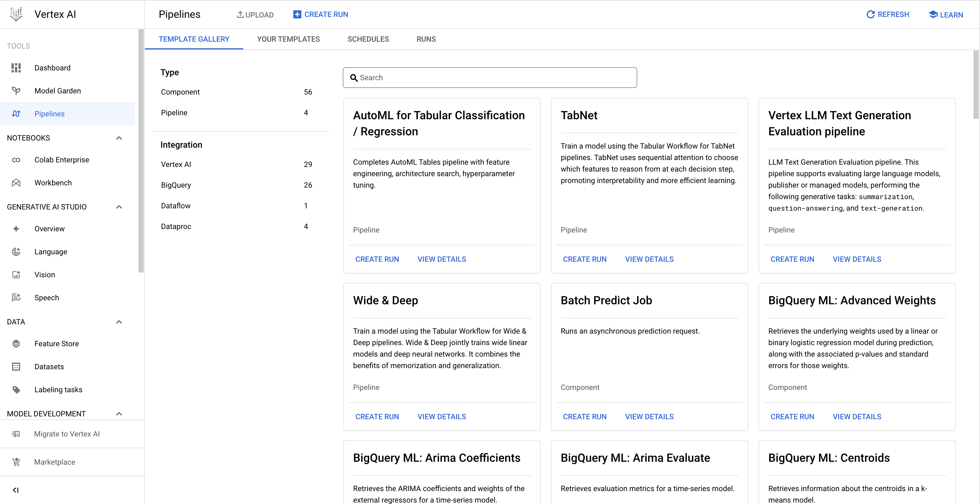Switch to YOUR TEMPLATES tab
The image size is (980, 504).
point(288,39)
